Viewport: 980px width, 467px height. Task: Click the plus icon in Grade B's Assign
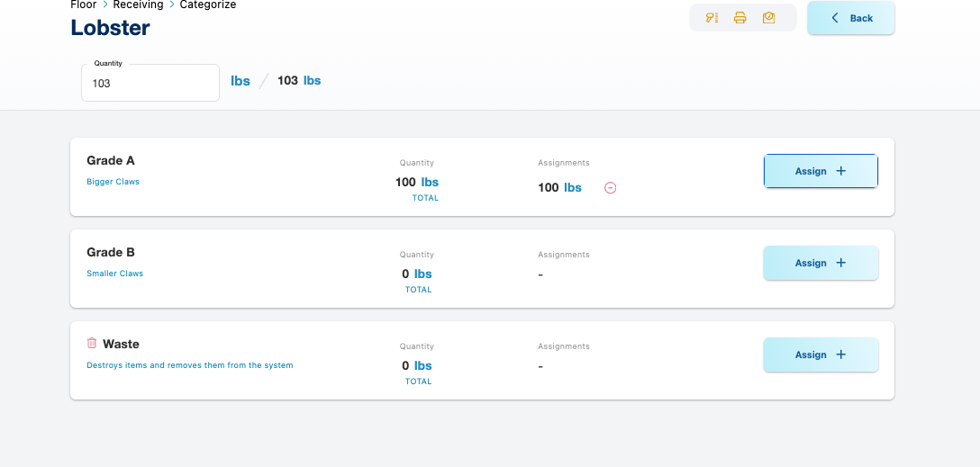[841, 263]
